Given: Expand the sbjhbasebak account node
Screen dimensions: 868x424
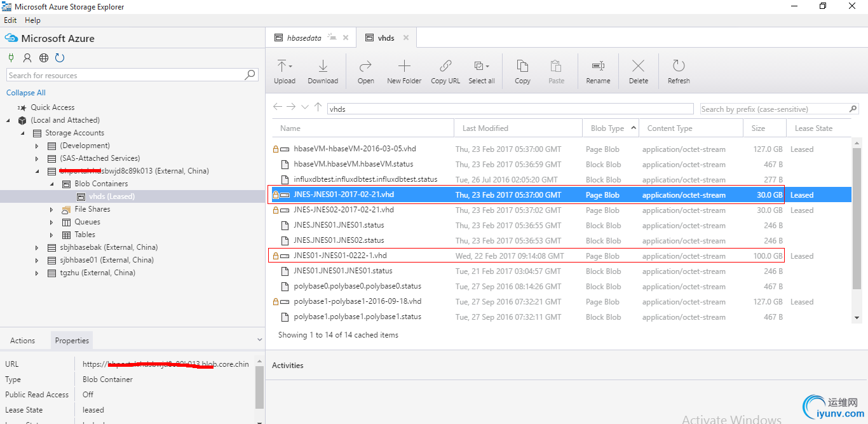Looking at the screenshot, I should [37, 247].
